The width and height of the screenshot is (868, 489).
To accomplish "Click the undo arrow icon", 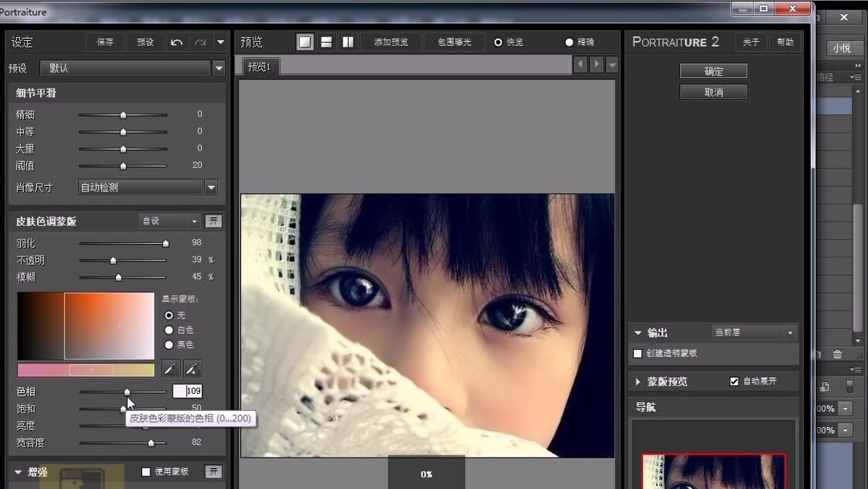I will (x=176, y=41).
